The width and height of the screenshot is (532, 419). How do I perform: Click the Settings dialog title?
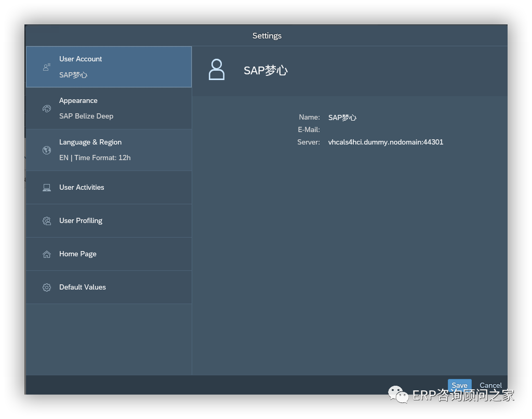coord(267,36)
